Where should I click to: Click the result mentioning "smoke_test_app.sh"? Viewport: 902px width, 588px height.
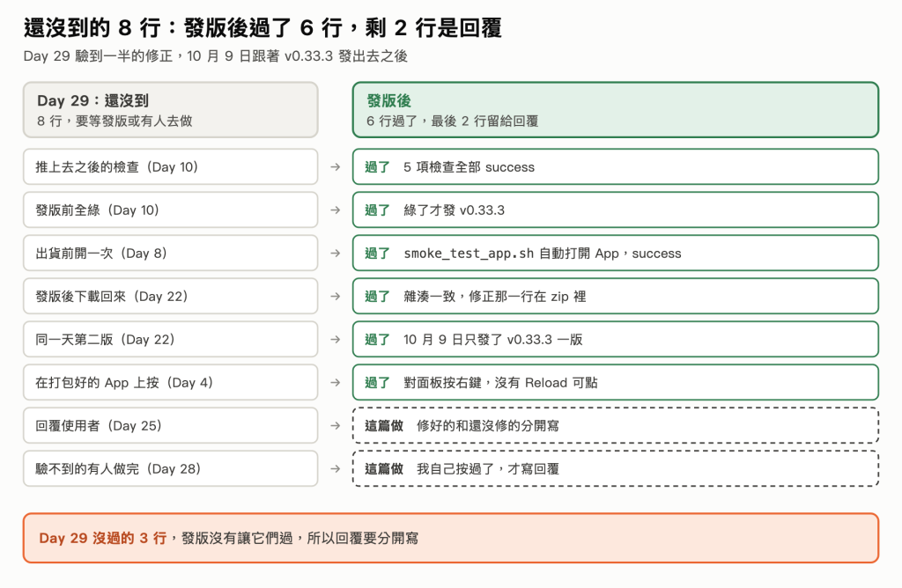pos(616,253)
